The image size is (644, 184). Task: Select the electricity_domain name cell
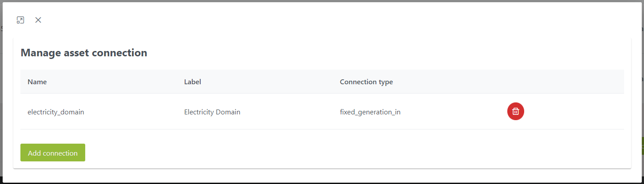56,112
